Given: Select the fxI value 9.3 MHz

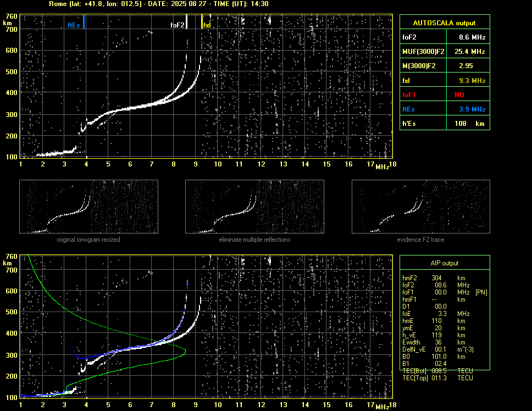Looking at the screenshot, I should (472, 81).
